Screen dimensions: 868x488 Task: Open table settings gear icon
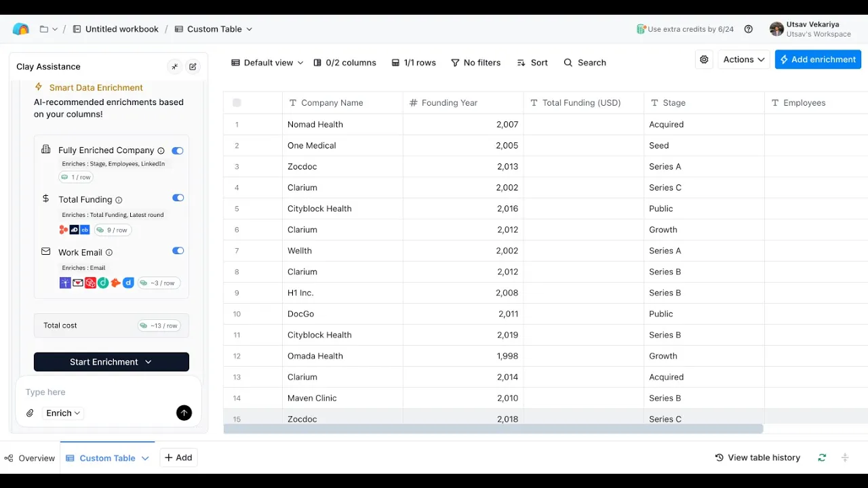[x=704, y=60]
